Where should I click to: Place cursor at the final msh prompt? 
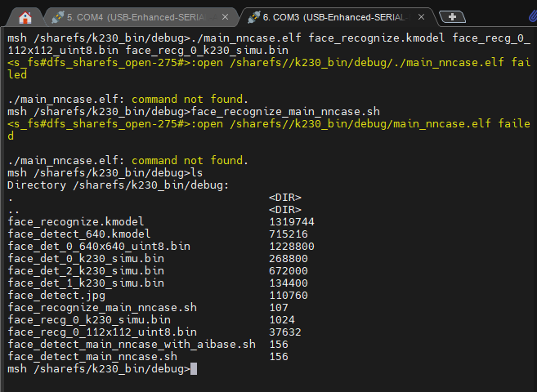pyautogui.click(x=194, y=369)
